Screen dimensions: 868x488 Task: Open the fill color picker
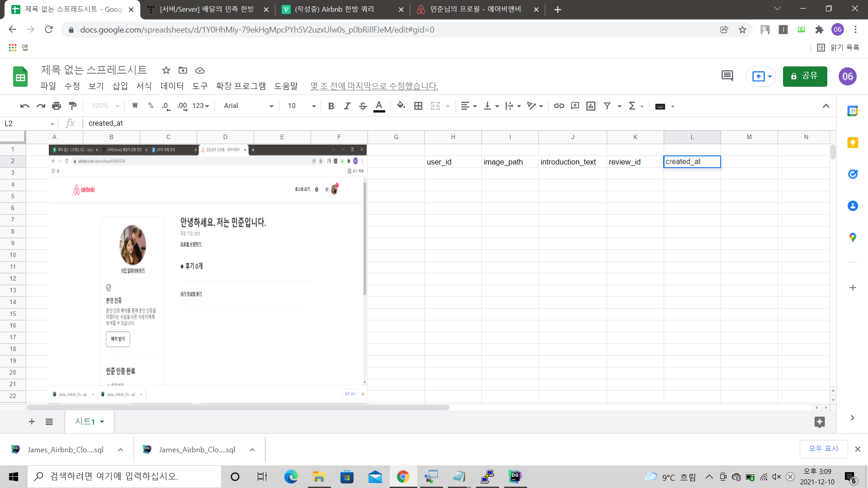pyautogui.click(x=401, y=106)
